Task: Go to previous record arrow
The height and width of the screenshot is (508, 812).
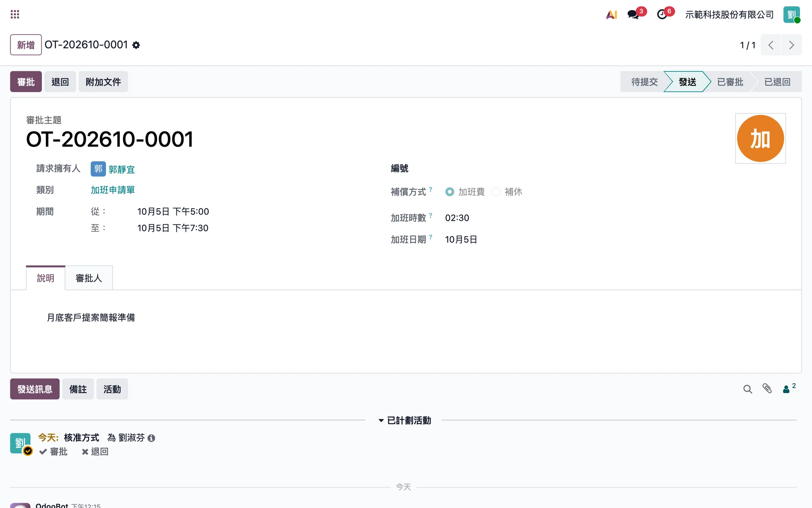Action: 771,45
